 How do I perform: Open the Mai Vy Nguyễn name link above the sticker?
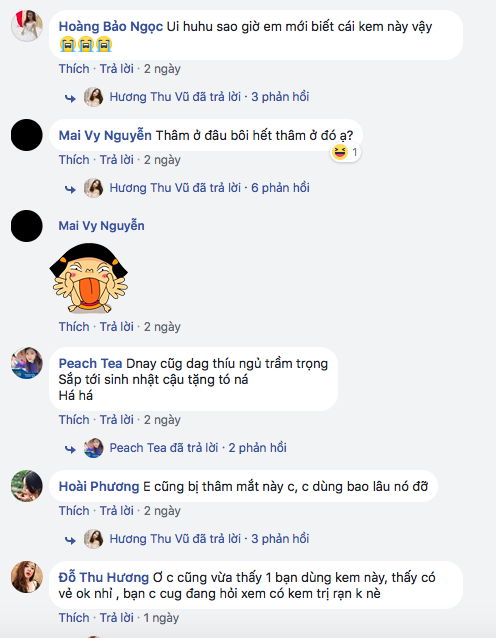[101, 226]
